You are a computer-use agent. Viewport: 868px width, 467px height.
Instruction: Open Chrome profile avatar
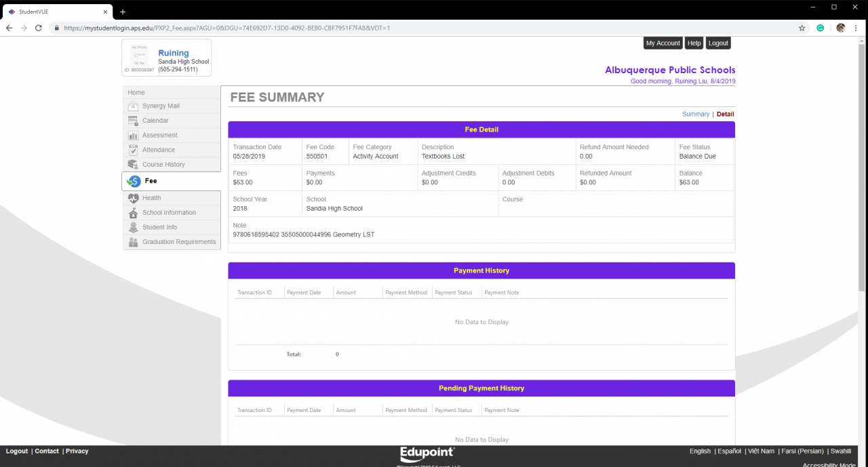[x=841, y=28]
